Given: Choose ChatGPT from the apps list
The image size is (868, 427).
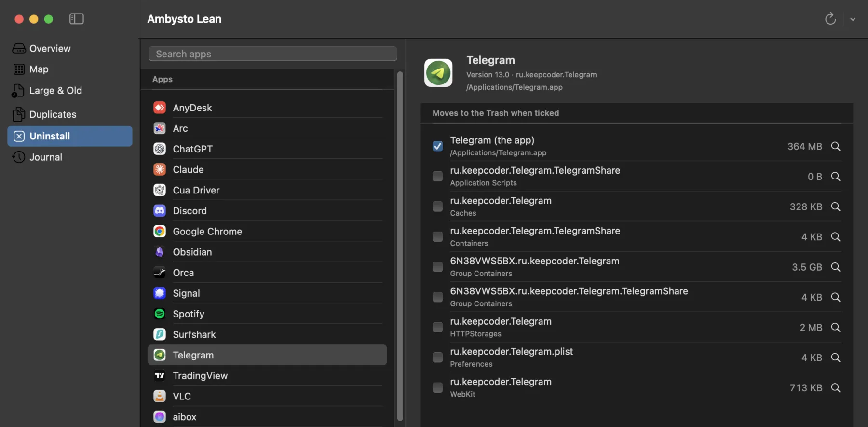Looking at the screenshot, I should click(x=268, y=149).
